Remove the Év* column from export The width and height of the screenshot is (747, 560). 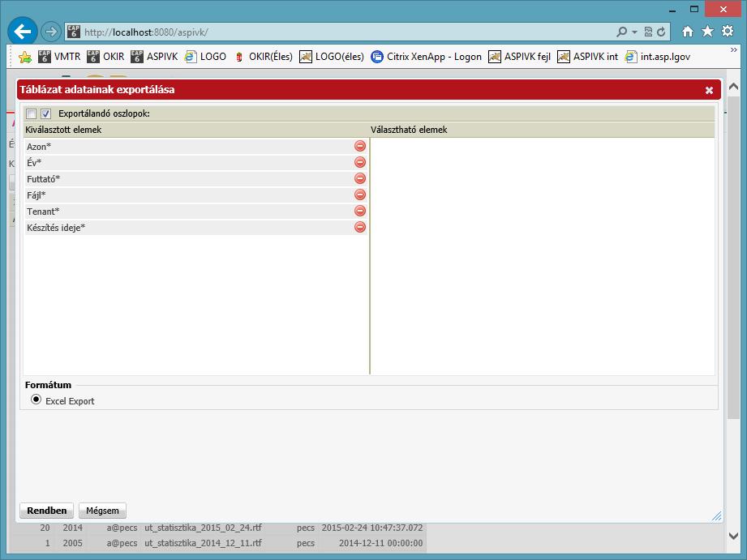360,162
